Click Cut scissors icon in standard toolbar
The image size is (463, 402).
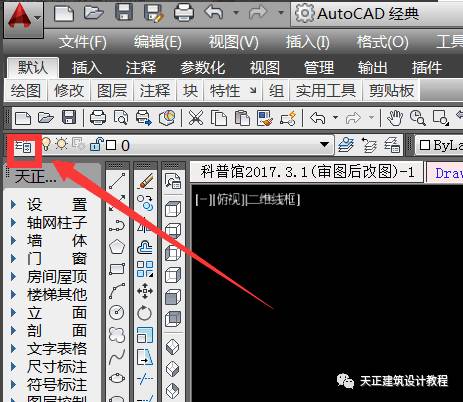[196, 118]
